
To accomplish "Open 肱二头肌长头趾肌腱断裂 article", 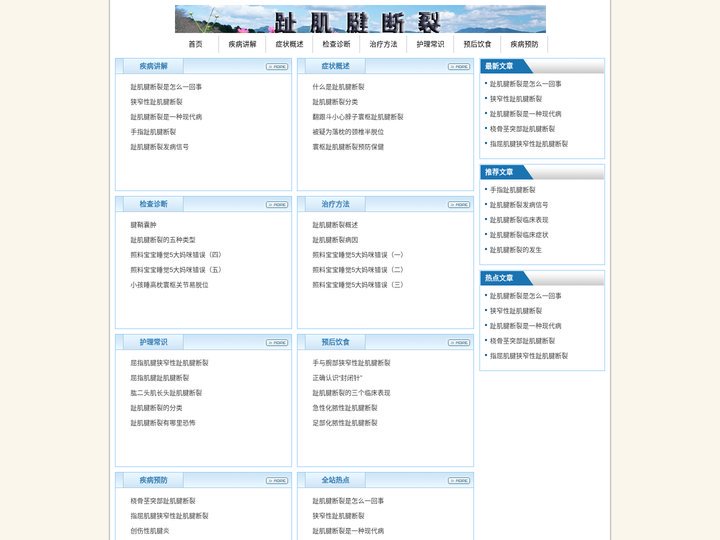I will [166, 393].
